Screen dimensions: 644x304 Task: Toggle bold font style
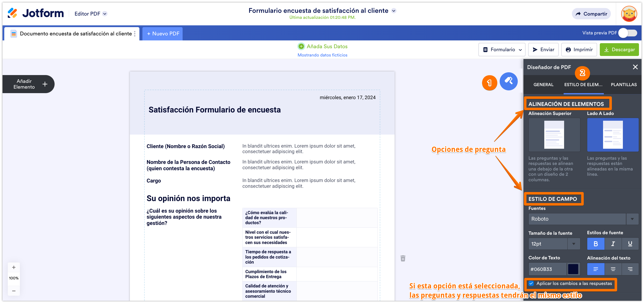pos(596,244)
